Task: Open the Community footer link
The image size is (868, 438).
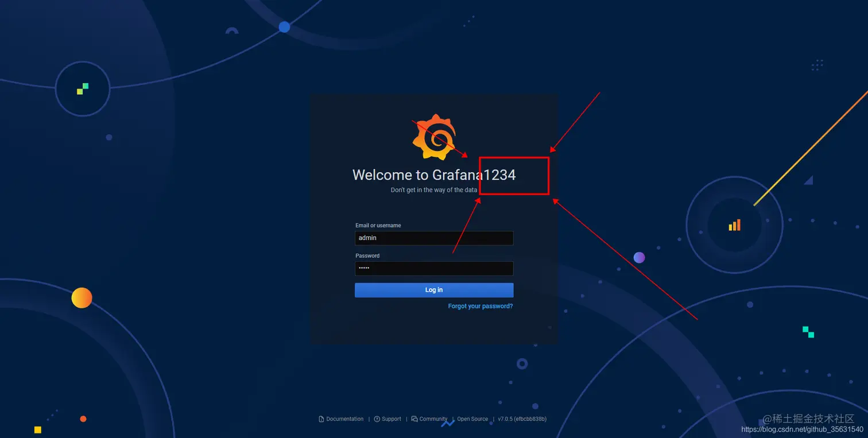Action: pos(433,419)
